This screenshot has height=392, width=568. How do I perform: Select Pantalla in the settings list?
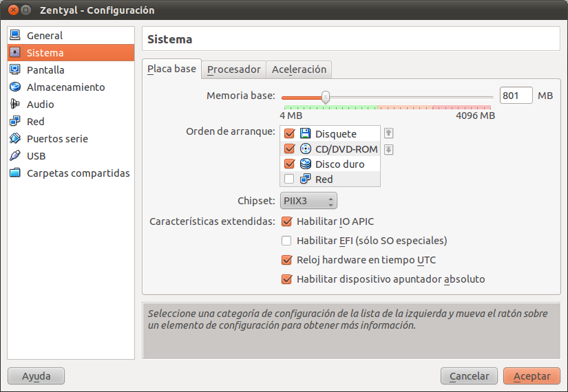click(x=71, y=70)
